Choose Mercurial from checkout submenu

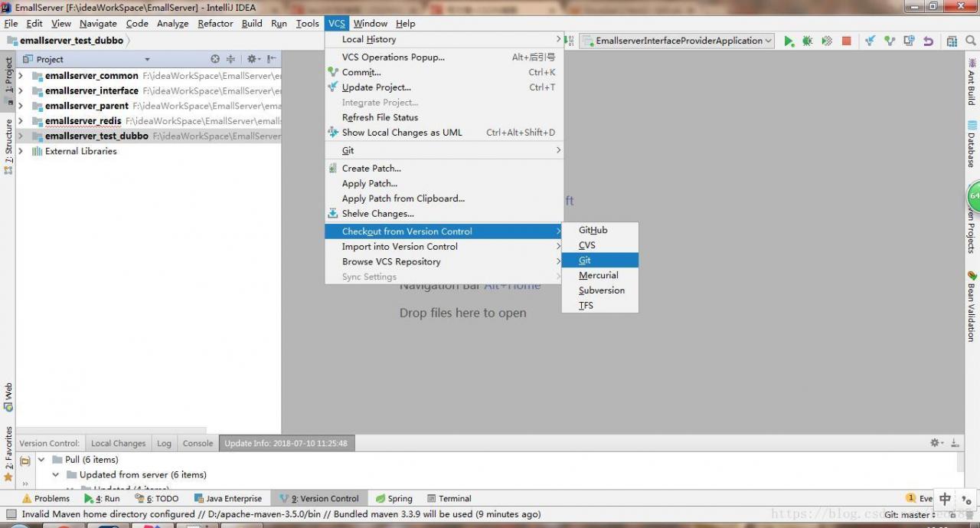click(x=600, y=275)
